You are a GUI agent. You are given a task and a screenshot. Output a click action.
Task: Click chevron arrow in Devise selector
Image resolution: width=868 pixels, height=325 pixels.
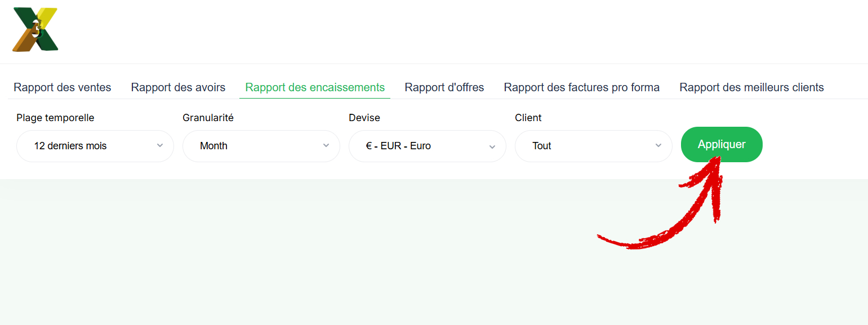pos(492,146)
